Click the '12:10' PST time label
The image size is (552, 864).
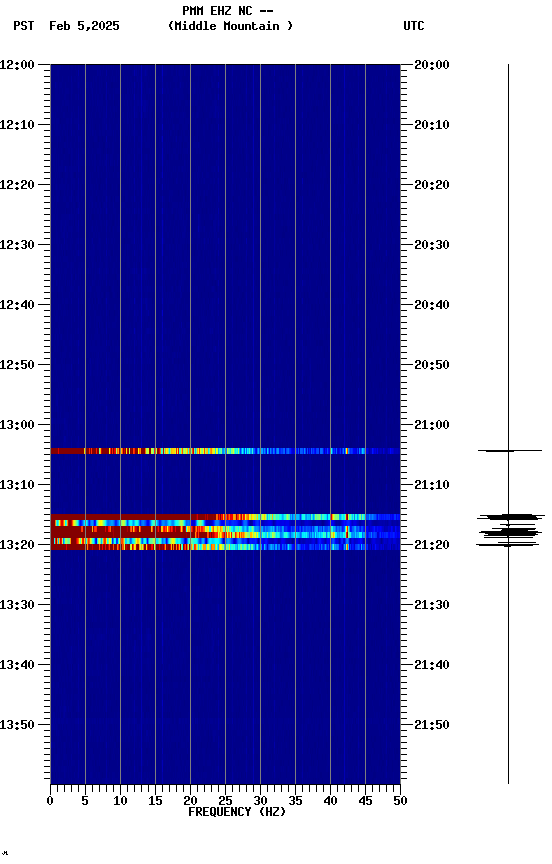click(x=17, y=125)
